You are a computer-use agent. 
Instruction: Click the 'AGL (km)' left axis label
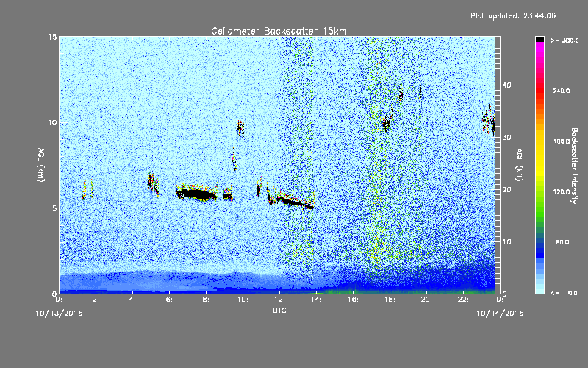click(41, 165)
